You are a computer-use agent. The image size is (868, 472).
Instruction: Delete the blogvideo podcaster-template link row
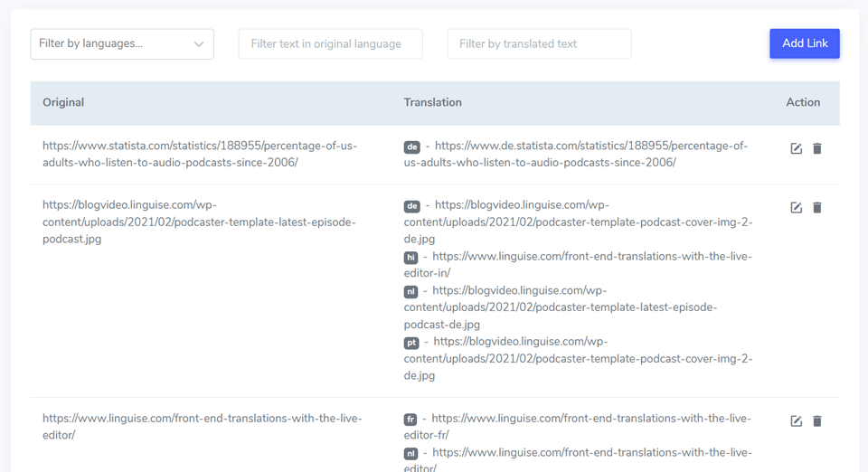(817, 207)
